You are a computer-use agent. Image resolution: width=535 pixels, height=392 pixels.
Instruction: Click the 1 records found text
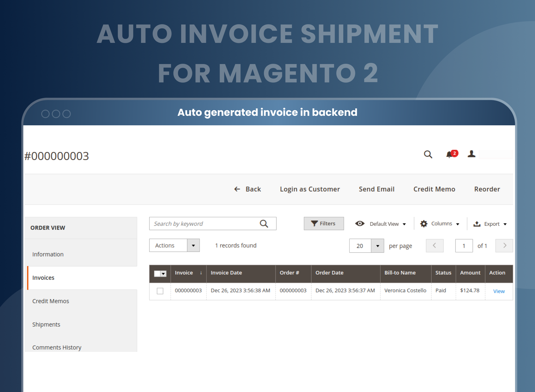point(236,245)
